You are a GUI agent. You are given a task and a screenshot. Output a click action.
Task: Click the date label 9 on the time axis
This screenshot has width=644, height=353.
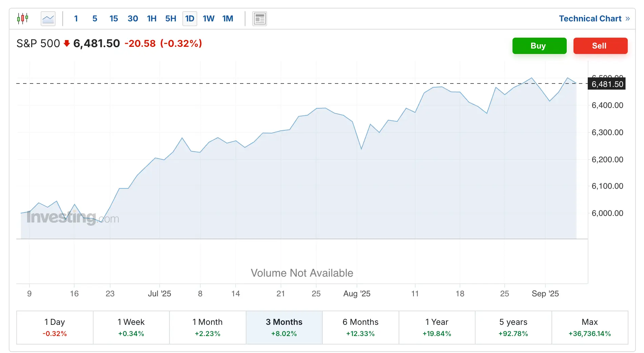[x=29, y=294]
